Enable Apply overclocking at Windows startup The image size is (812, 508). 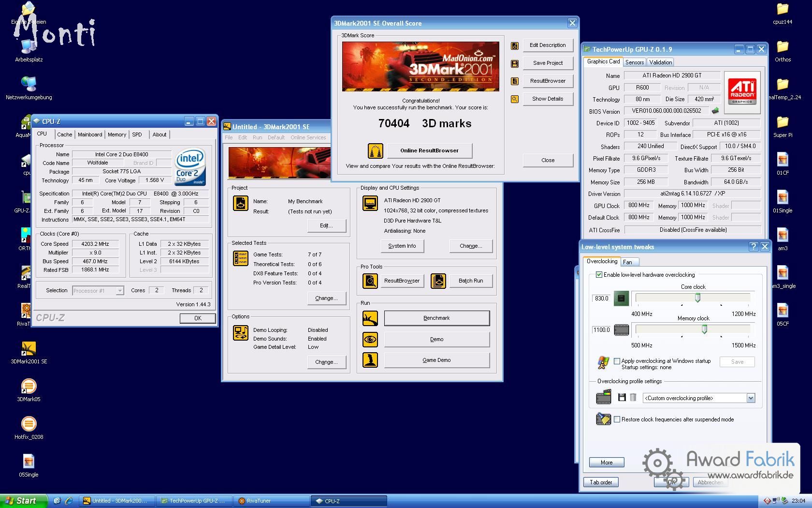(x=617, y=361)
